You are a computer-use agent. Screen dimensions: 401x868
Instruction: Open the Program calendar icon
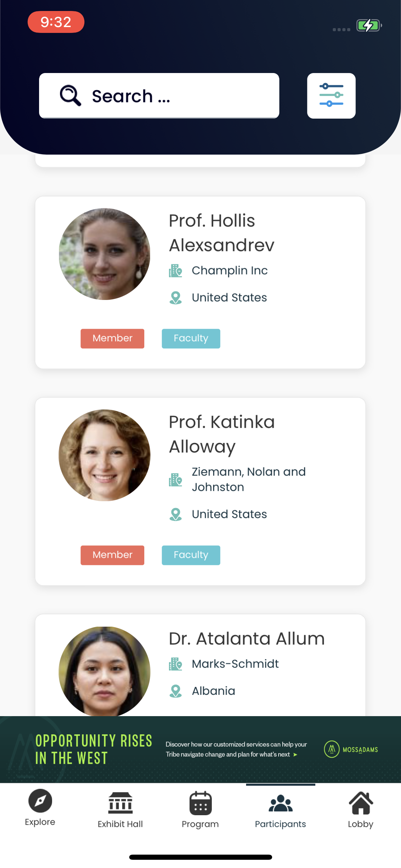coord(200,803)
